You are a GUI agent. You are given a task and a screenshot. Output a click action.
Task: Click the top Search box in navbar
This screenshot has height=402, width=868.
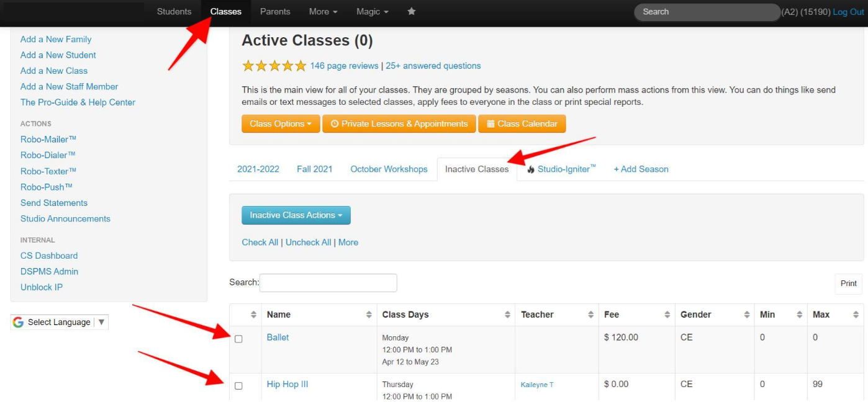click(707, 12)
